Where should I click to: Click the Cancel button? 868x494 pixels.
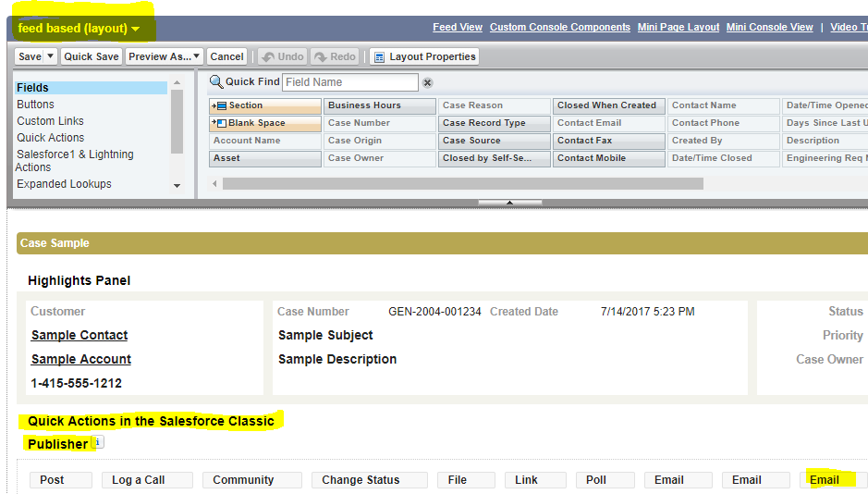(226, 56)
